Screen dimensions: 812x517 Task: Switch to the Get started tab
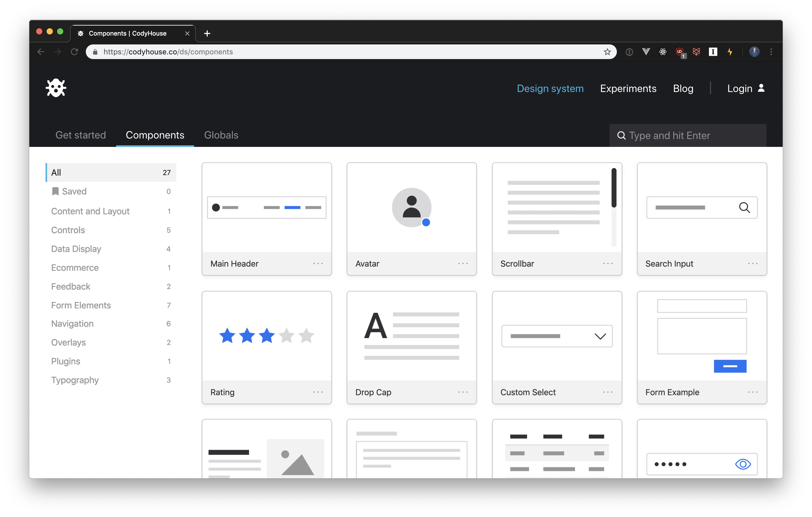pyautogui.click(x=81, y=135)
